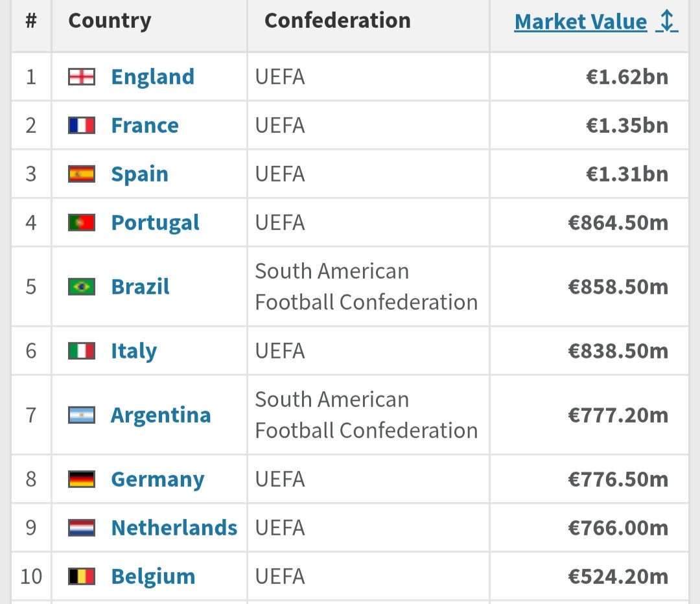
Task: Open the Brazil country link
Action: [x=140, y=286]
